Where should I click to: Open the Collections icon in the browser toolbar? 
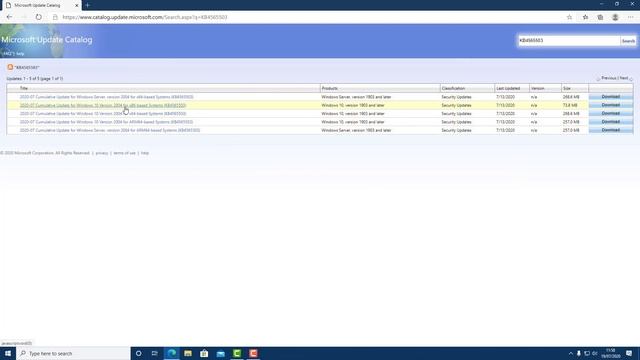(600, 17)
